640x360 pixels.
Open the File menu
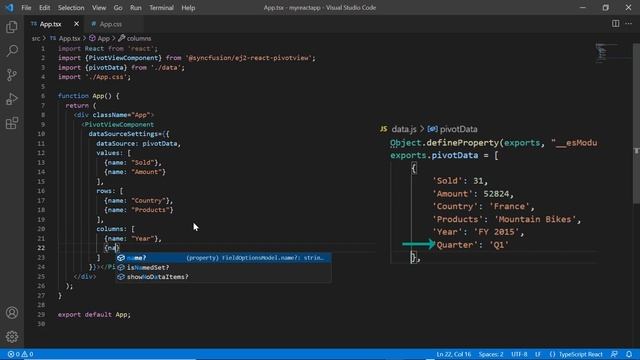coord(26,8)
